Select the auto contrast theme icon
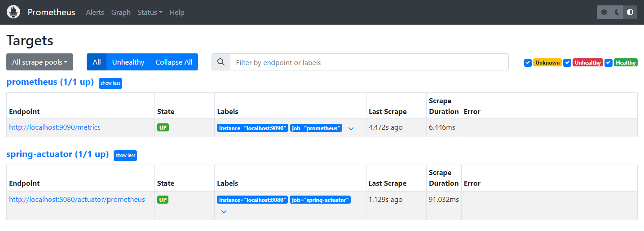 (630, 12)
